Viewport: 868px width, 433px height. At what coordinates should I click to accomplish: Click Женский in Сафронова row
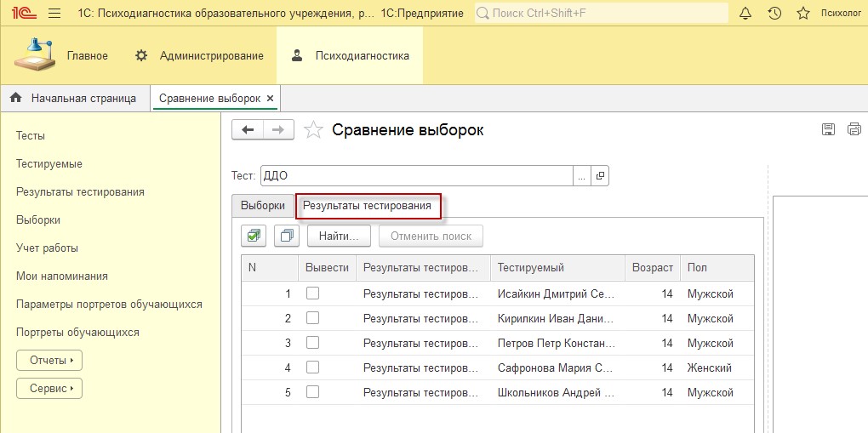coord(710,367)
